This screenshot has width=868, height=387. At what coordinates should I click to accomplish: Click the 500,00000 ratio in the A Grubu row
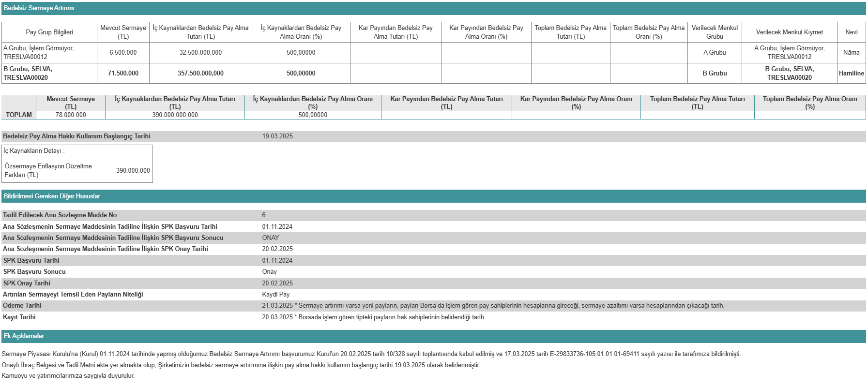coord(301,52)
